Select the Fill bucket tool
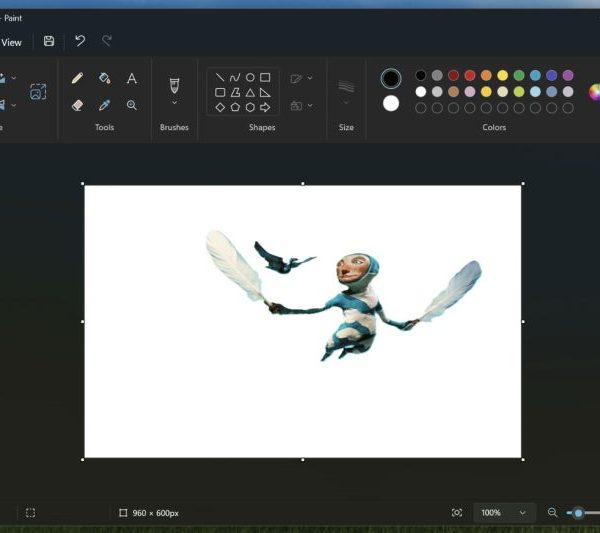Screen dimensions: 600x533 104,78
